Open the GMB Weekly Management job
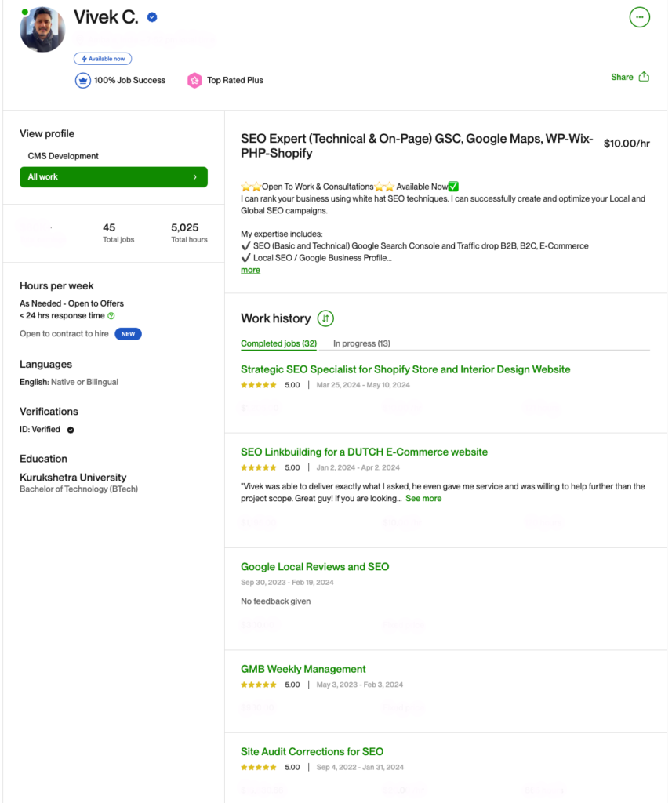672x803 pixels. click(303, 670)
